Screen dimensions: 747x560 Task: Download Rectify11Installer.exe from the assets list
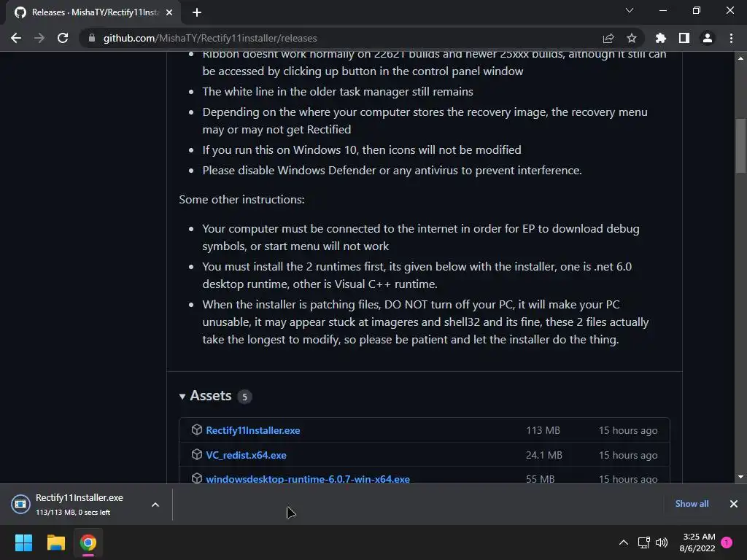click(x=253, y=430)
